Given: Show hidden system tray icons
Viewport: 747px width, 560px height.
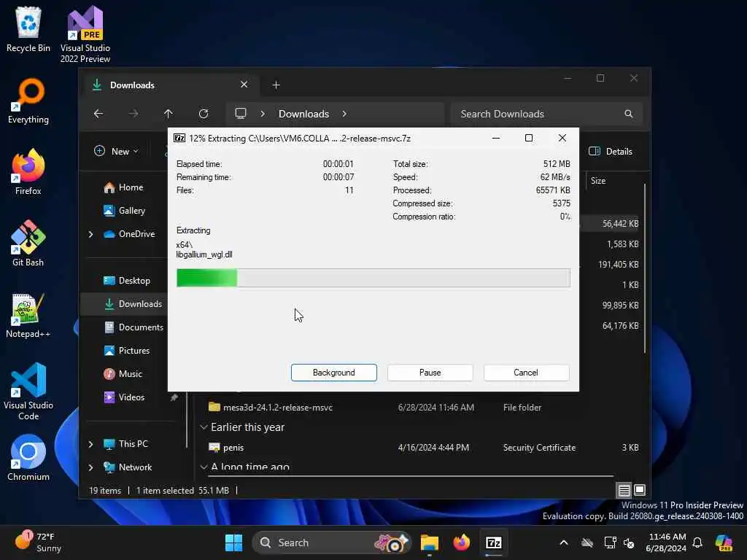Looking at the screenshot, I should [564, 542].
